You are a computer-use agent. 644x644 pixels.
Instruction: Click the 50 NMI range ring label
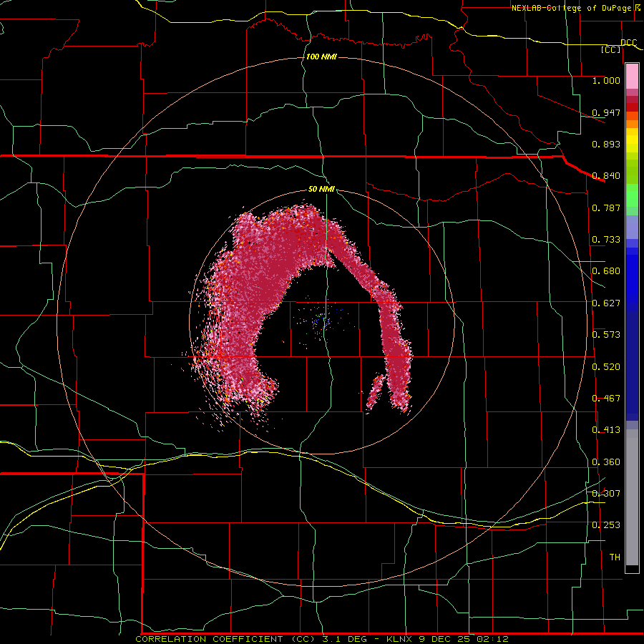[321, 189]
